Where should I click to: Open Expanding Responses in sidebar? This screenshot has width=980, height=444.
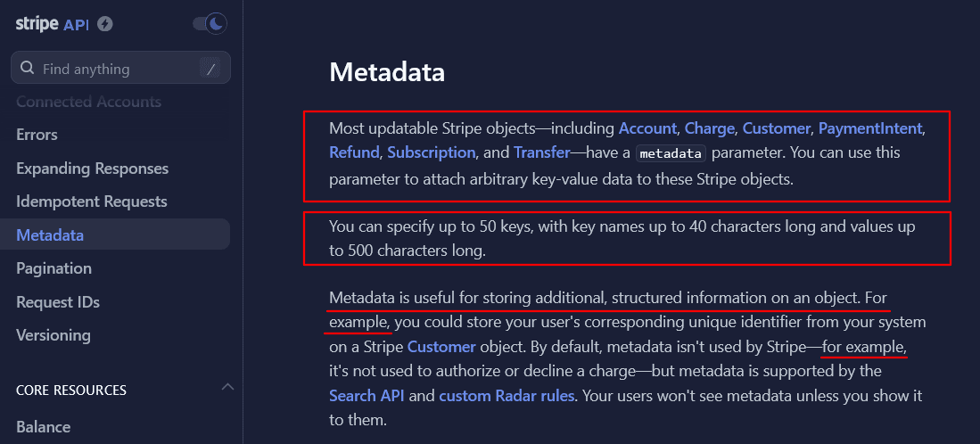pos(92,169)
